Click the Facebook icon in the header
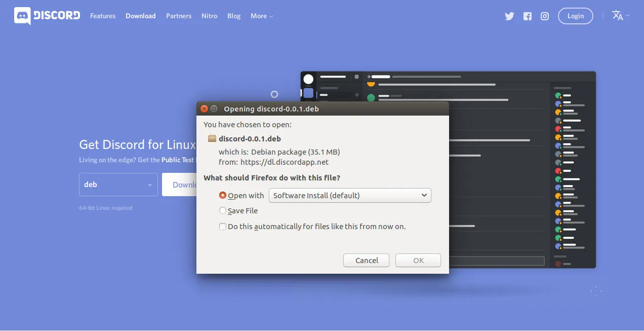644x331 pixels. [527, 16]
